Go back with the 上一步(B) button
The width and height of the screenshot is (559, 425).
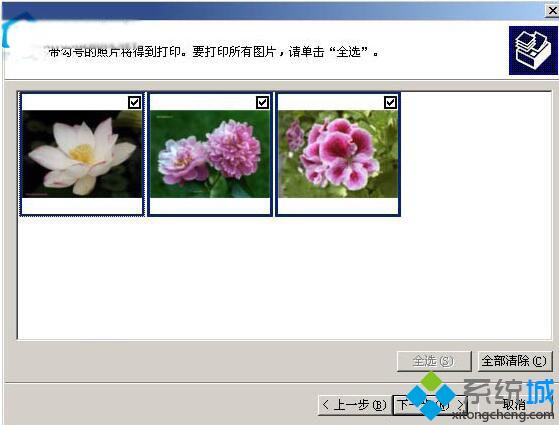pyautogui.click(x=355, y=405)
